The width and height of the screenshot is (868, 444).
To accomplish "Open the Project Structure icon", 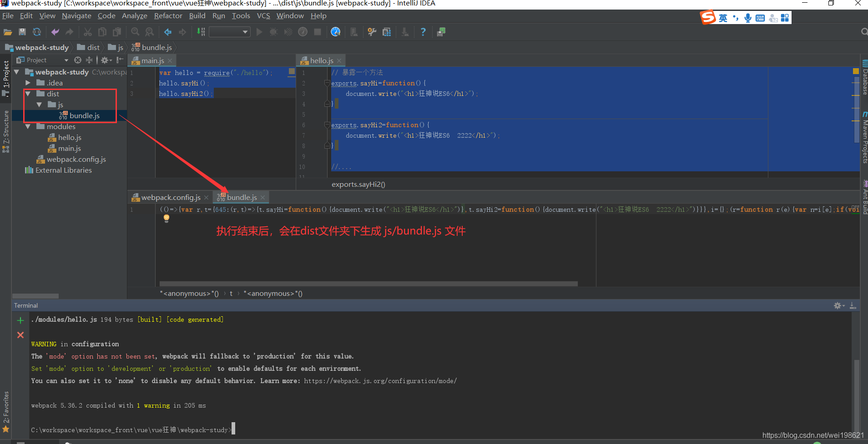I will click(387, 32).
